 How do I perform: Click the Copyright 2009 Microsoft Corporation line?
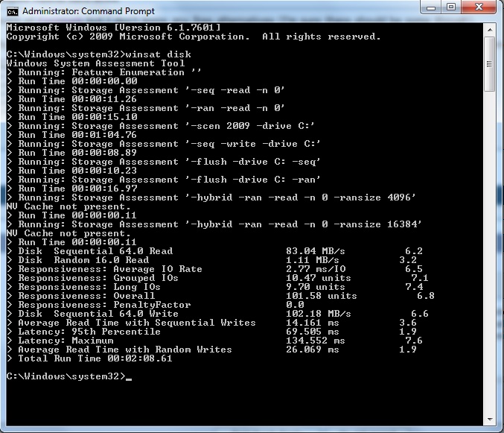[194, 37]
